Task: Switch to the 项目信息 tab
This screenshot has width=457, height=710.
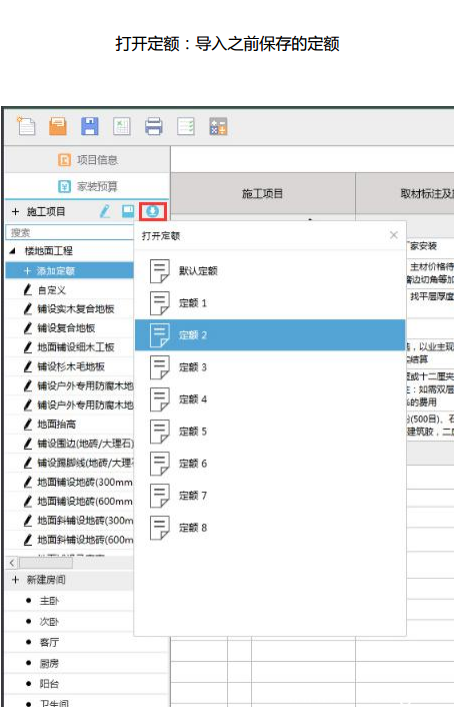Action: [x=87, y=160]
